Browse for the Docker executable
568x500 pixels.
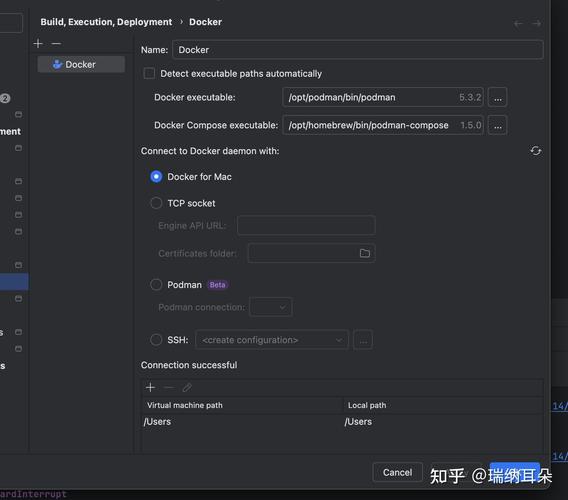[x=497, y=97]
